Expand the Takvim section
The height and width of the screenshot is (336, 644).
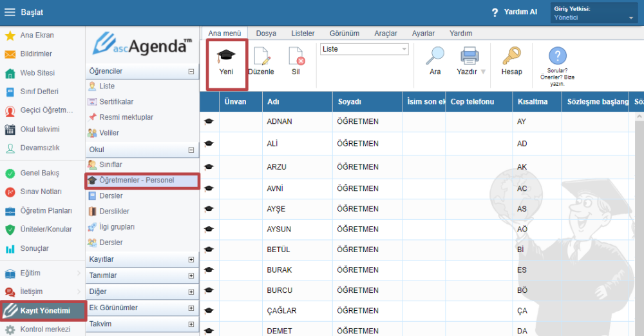(191, 324)
